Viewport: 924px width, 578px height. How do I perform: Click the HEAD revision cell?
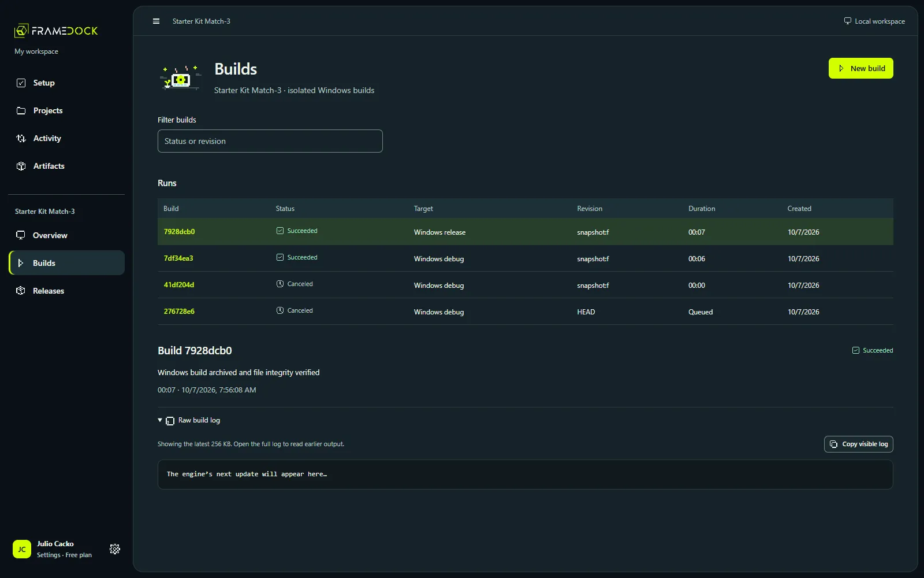click(586, 312)
